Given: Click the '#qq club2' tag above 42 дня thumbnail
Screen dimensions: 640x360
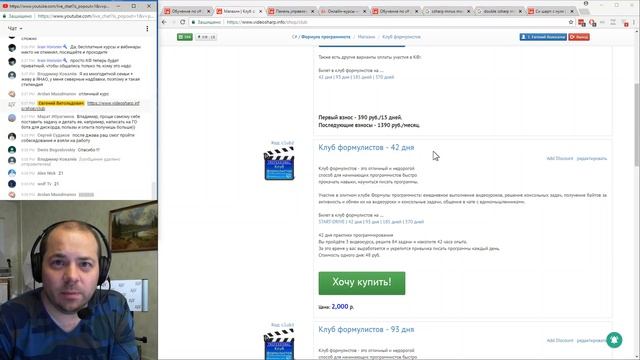Looking at the screenshot, I should [x=282, y=143].
